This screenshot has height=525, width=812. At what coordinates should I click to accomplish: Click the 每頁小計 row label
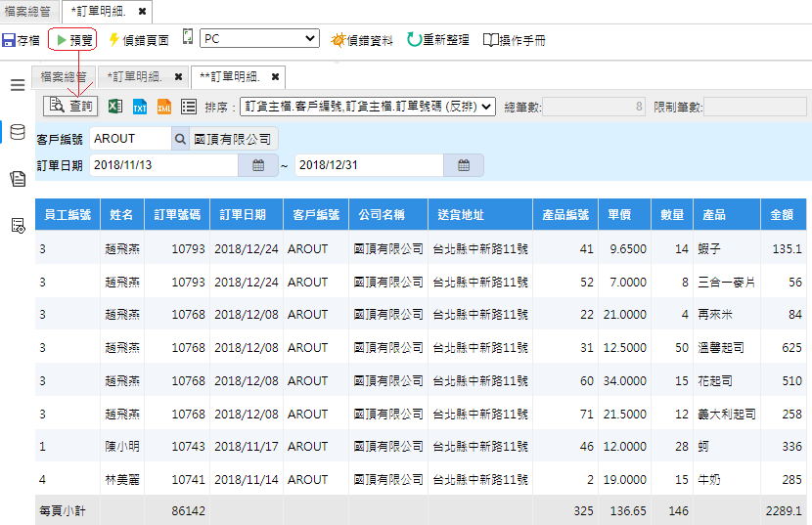pyautogui.click(x=63, y=511)
